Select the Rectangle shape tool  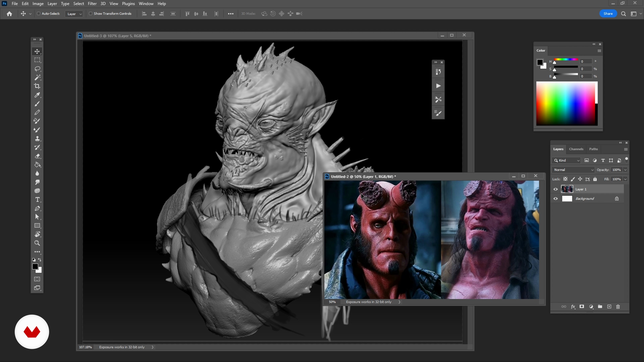pos(37,226)
